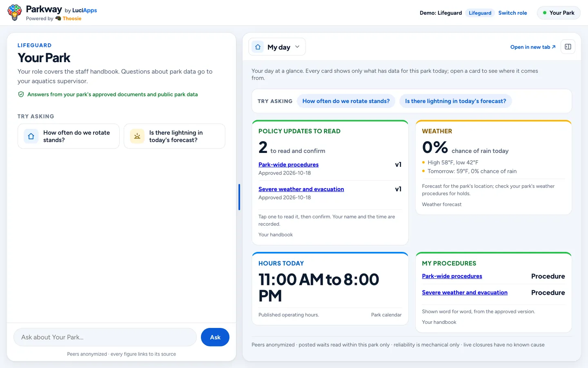Click the vertical panel divider handle
Screen dimensions: 588x368
(x=239, y=197)
